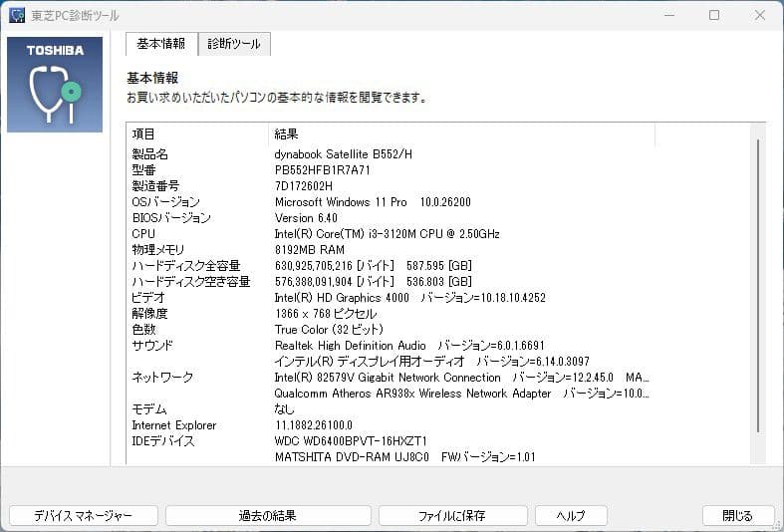The image size is (784, 532).
Task: Click BIOS value Version 6.40
Action: [x=306, y=218]
